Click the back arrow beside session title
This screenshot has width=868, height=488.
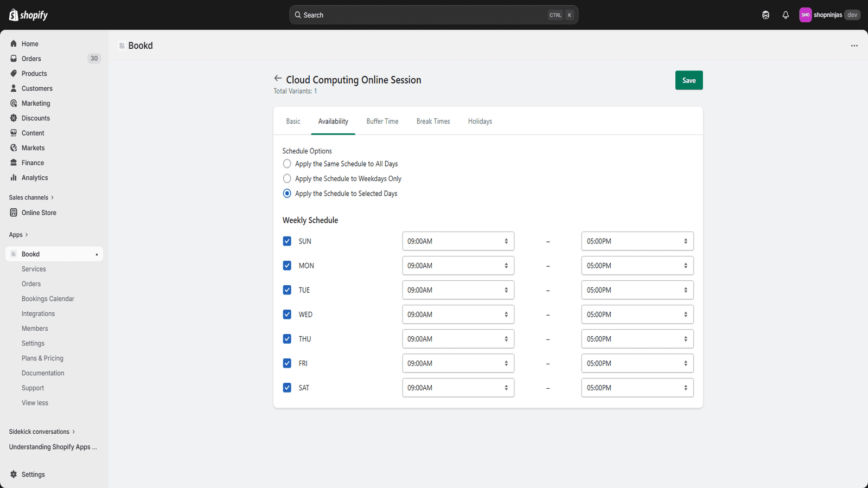pyautogui.click(x=278, y=79)
